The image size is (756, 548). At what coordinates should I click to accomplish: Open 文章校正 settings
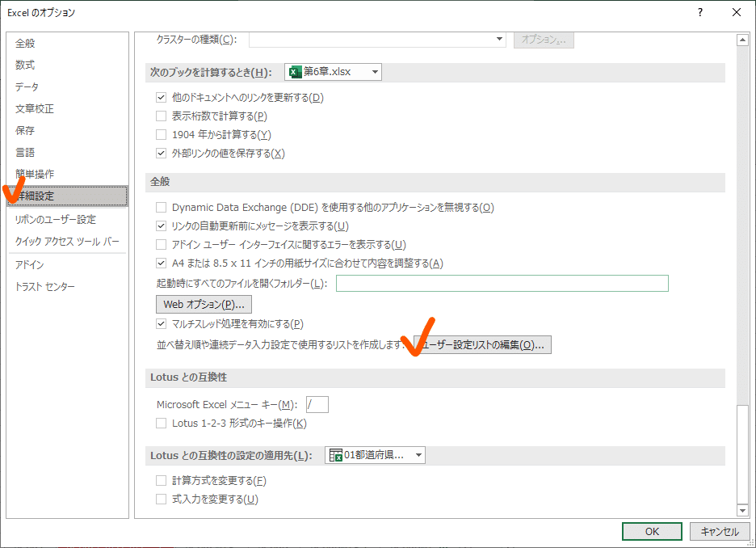[35, 109]
